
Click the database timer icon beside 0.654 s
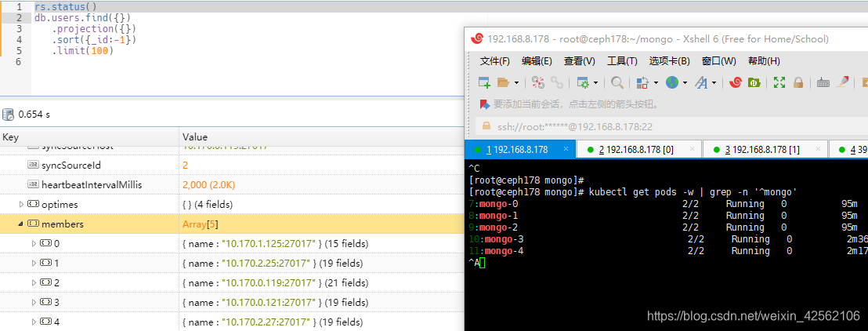[x=9, y=115]
